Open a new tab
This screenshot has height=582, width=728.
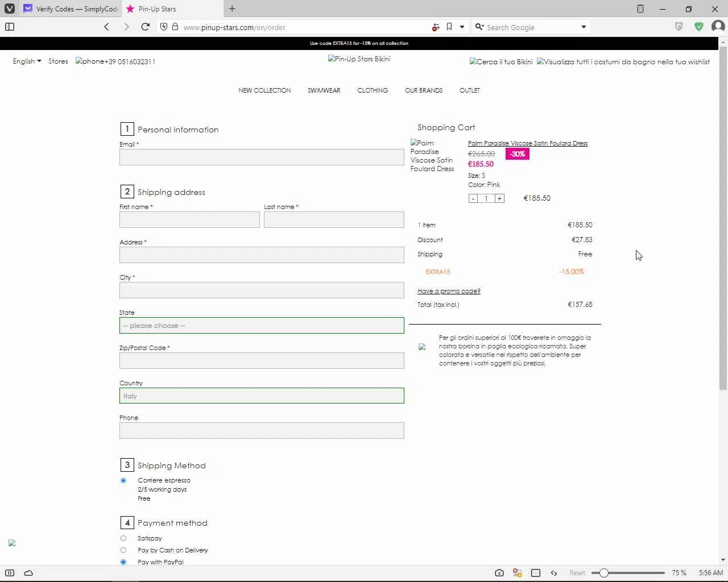pos(232,9)
